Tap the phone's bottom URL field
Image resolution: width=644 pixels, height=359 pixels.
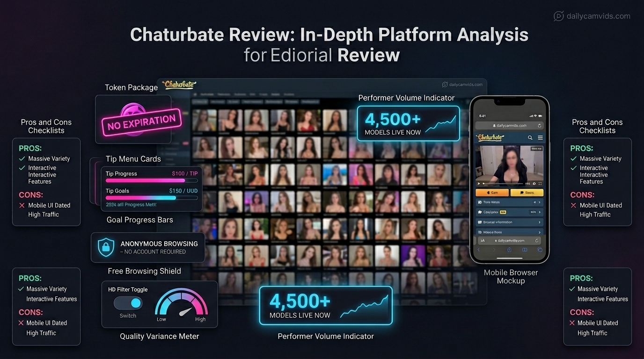509,240
